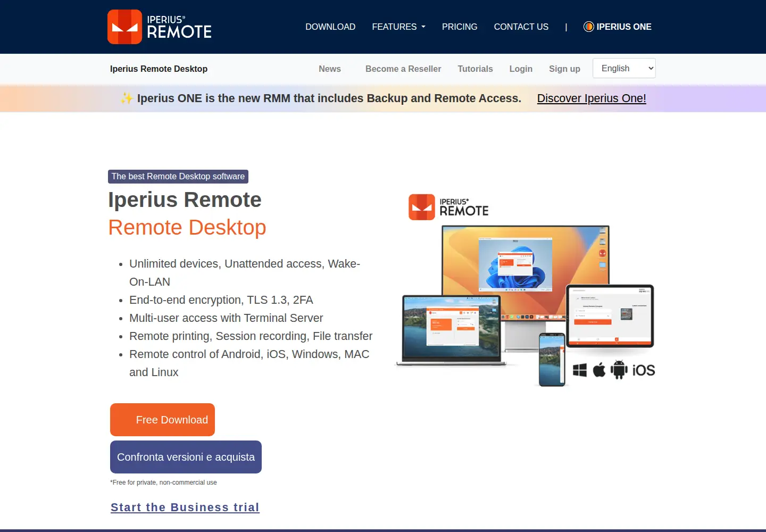Screen dimensions: 766x532
Task: Click the Iperius Remote logo in header
Action: point(160,27)
